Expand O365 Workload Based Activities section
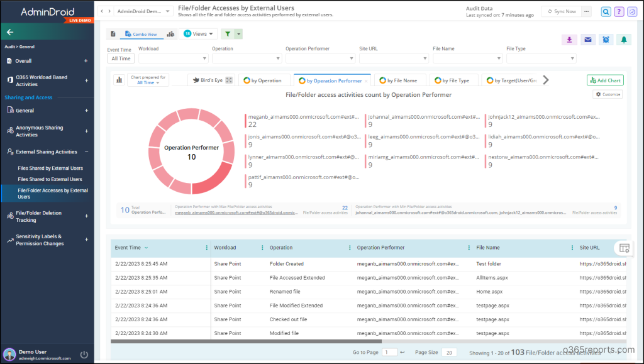This screenshot has height=364, width=644. (86, 81)
